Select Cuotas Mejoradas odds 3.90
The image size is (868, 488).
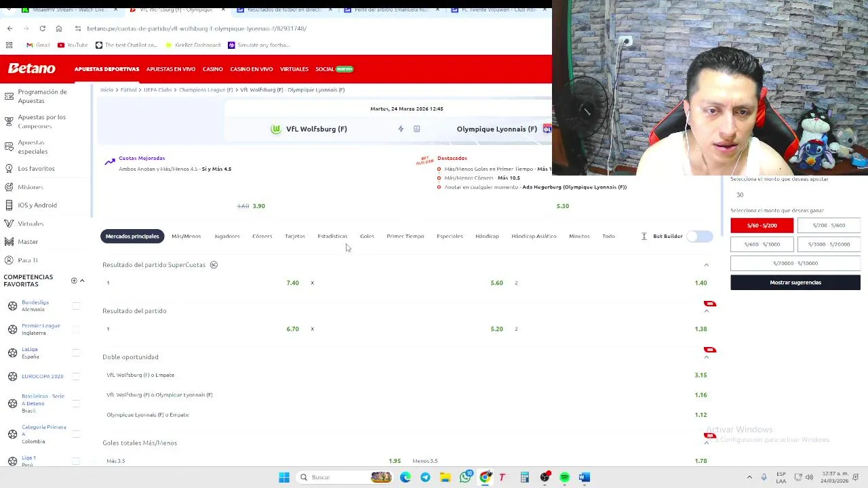(258, 206)
